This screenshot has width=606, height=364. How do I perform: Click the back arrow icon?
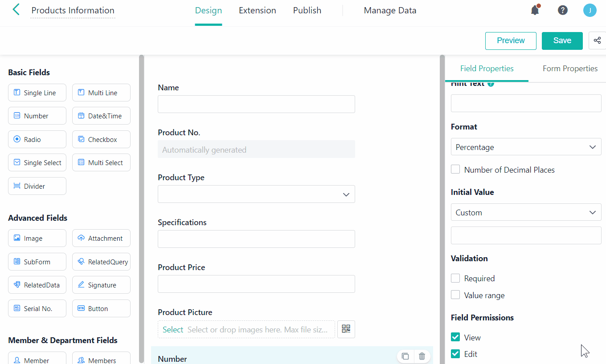click(x=16, y=10)
